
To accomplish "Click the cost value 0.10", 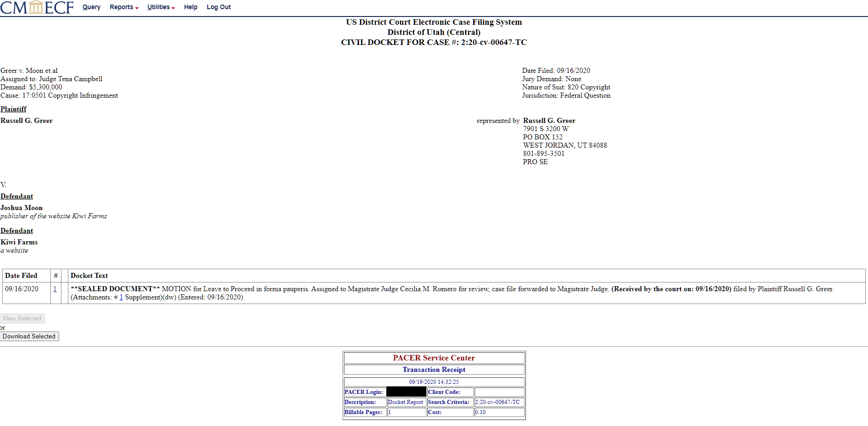I will (x=481, y=412).
